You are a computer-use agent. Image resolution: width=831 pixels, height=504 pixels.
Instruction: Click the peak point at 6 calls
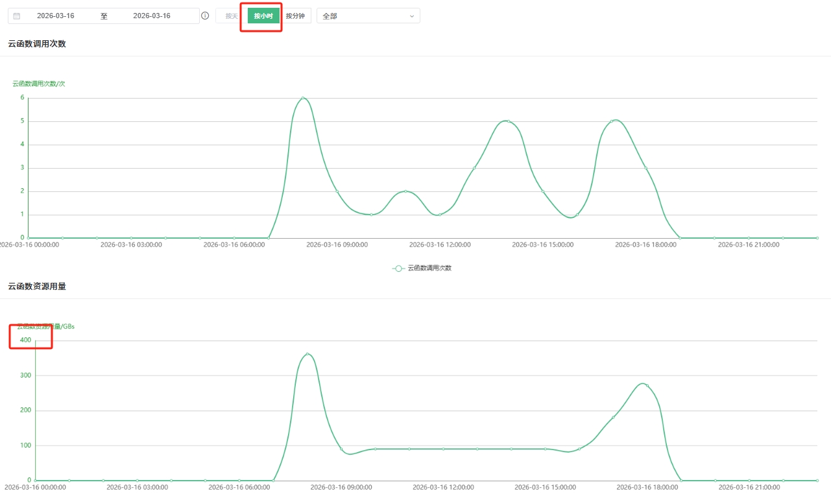pyautogui.click(x=303, y=98)
